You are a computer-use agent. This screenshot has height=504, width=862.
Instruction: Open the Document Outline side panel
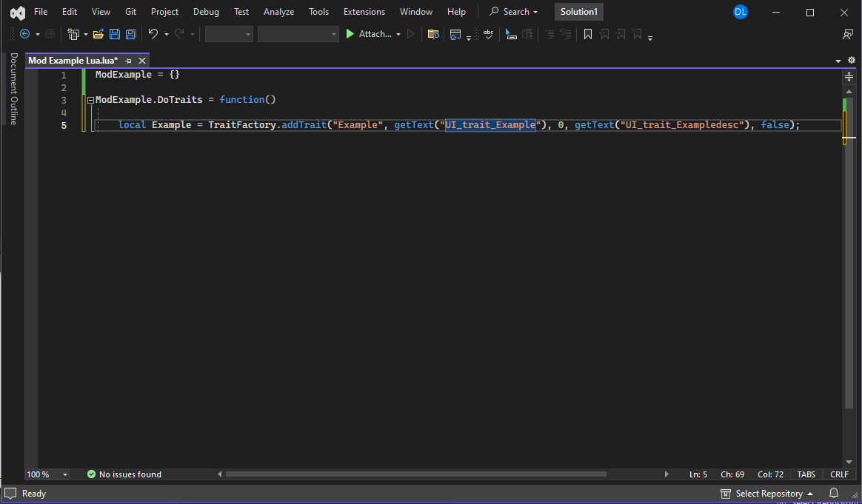pyautogui.click(x=13, y=89)
